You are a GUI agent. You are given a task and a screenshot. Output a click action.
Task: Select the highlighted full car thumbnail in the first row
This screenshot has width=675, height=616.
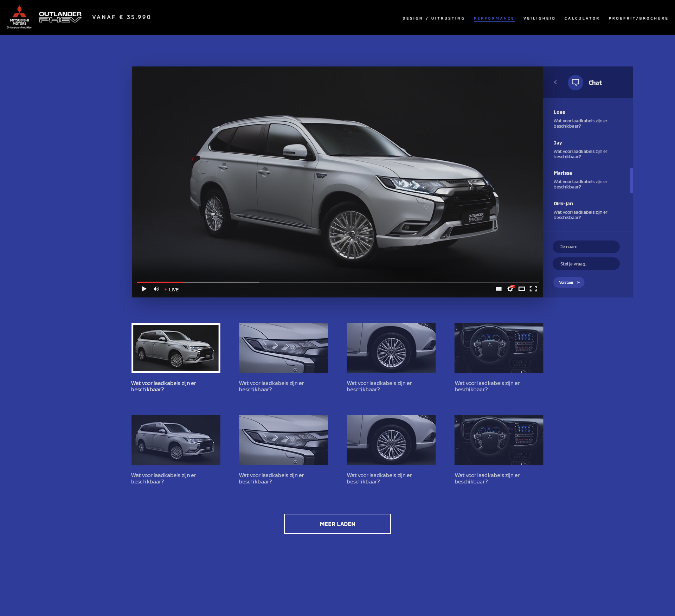pyautogui.click(x=176, y=348)
